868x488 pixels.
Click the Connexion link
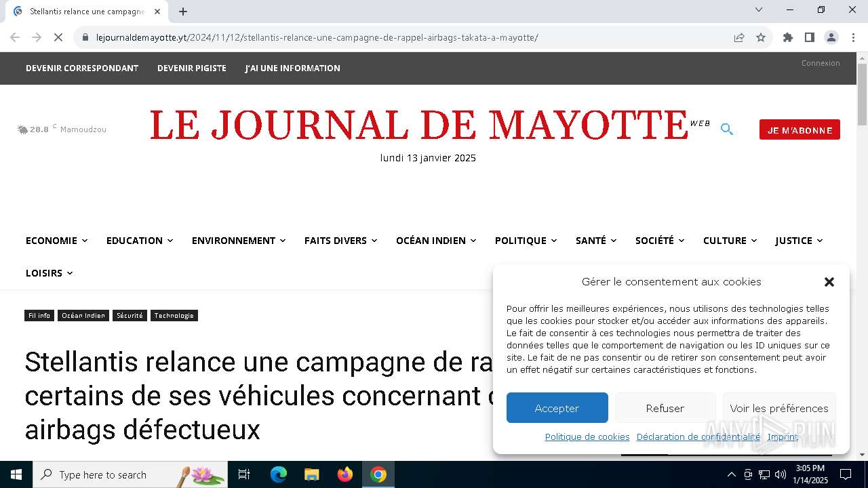821,63
